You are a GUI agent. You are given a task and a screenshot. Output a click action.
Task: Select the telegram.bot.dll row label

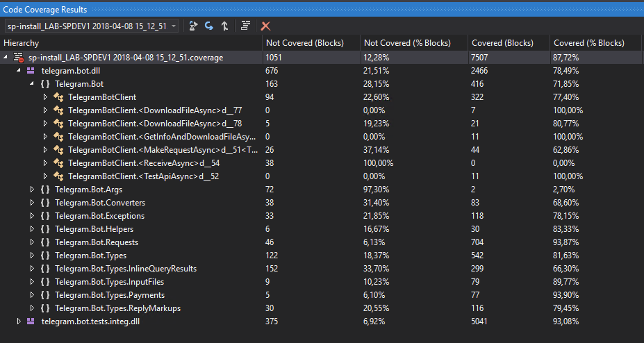pos(71,71)
